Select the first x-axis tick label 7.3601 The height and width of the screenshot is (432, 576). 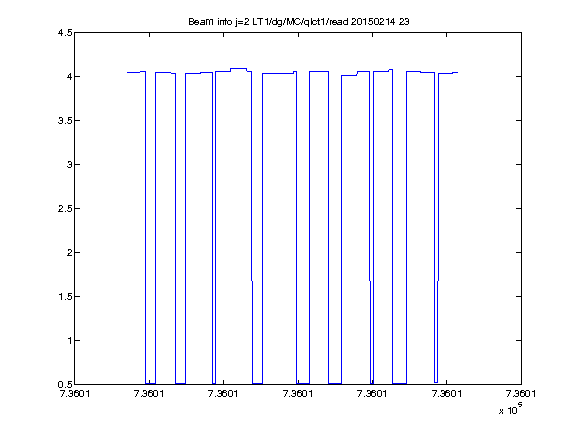[75, 394]
